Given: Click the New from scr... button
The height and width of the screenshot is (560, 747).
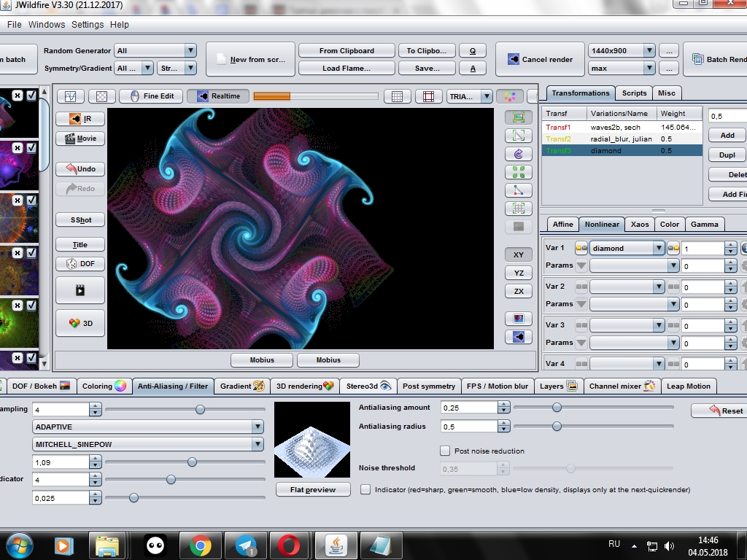Looking at the screenshot, I should (x=251, y=59).
